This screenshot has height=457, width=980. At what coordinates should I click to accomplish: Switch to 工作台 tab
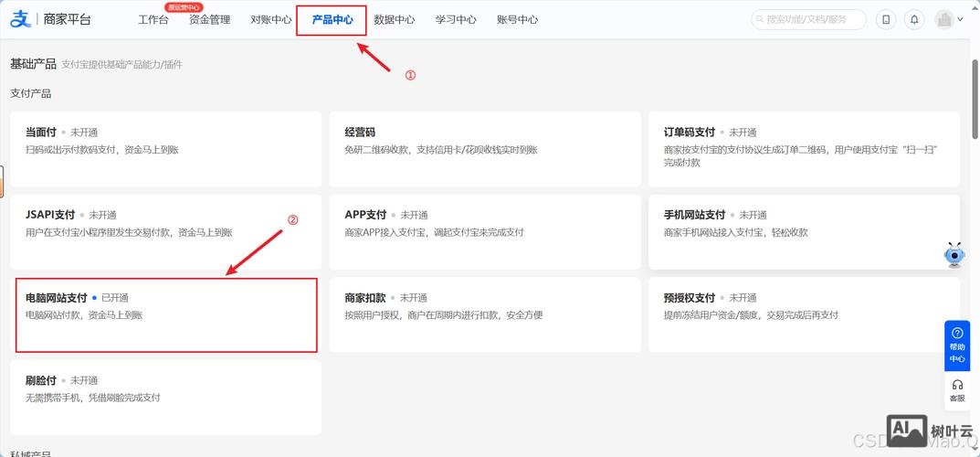(153, 19)
